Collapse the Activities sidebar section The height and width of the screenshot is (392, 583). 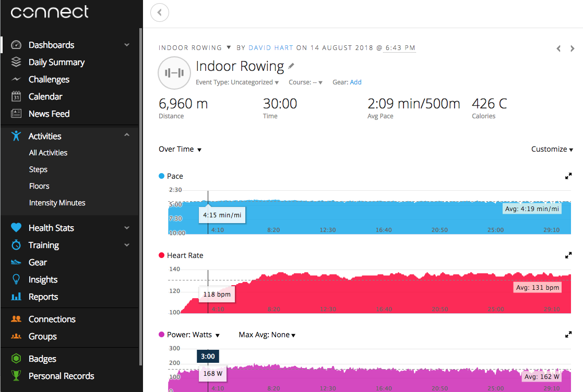(x=127, y=136)
